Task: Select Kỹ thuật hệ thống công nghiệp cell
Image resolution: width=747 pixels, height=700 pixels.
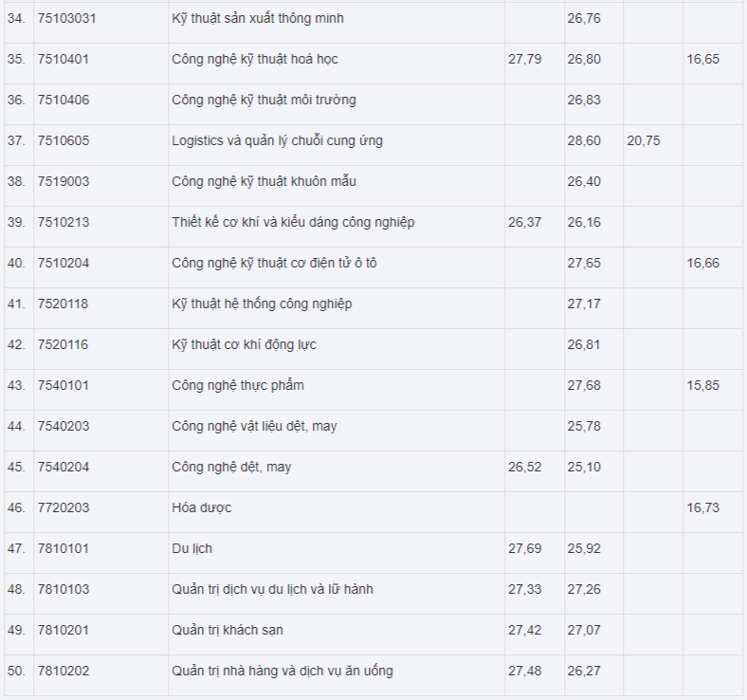Action: click(x=262, y=304)
